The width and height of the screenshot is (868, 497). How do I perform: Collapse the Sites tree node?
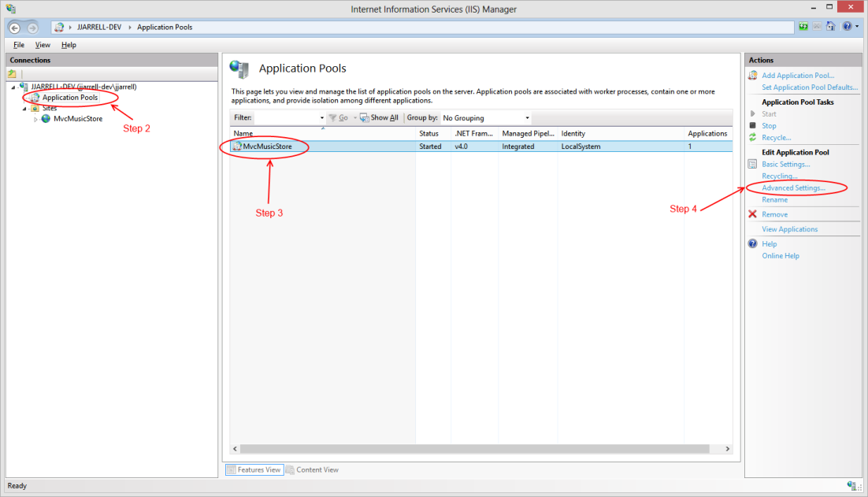point(24,109)
